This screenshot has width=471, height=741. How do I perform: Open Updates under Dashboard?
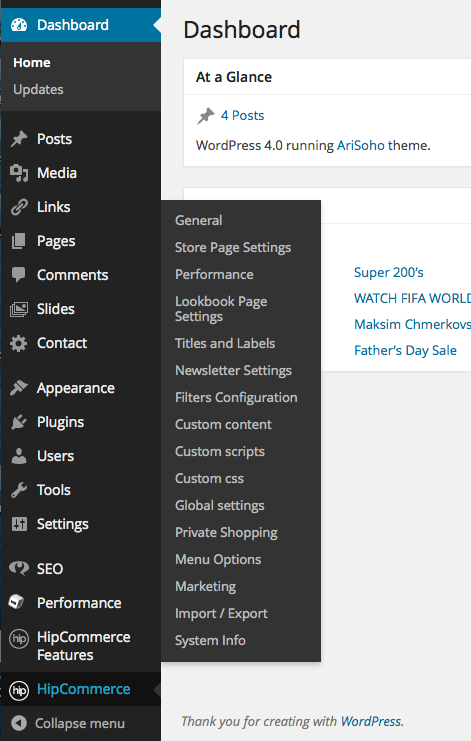(38, 89)
